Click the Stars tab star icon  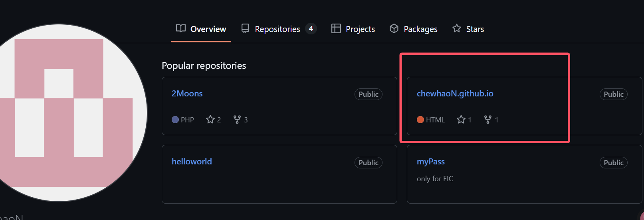[457, 28]
